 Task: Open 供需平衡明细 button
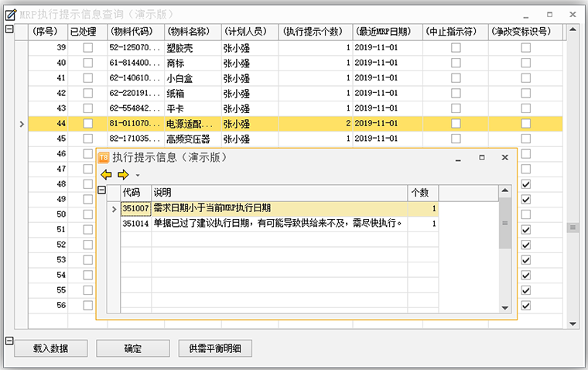pos(215,348)
